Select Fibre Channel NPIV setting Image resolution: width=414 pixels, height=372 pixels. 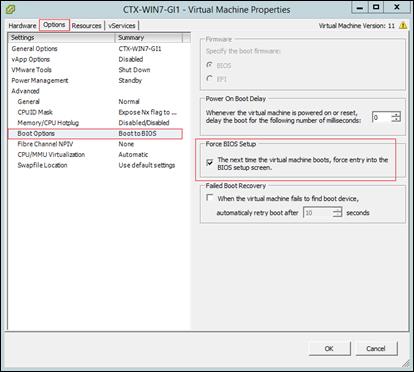click(x=45, y=144)
